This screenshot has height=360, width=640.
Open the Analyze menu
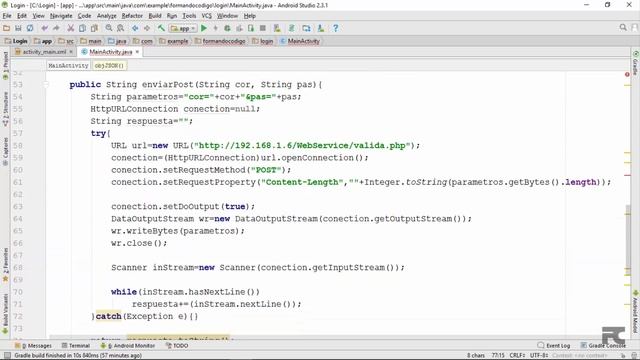click(x=107, y=16)
